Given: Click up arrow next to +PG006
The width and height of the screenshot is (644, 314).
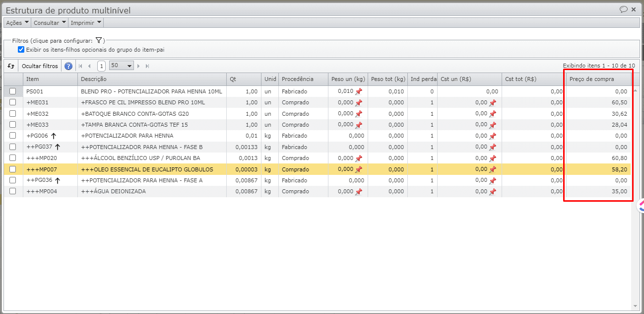Looking at the screenshot, I should 53,136.
